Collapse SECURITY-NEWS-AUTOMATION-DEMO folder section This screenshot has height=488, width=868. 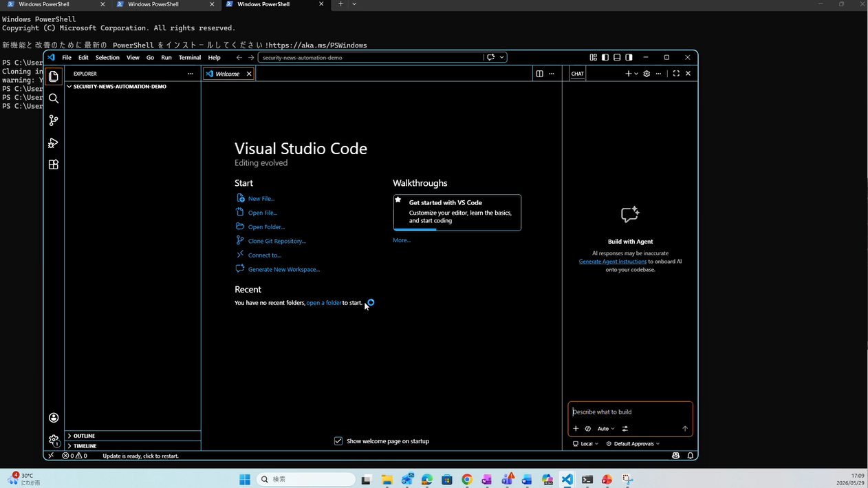pyautogui.click(x=133, y=87)
